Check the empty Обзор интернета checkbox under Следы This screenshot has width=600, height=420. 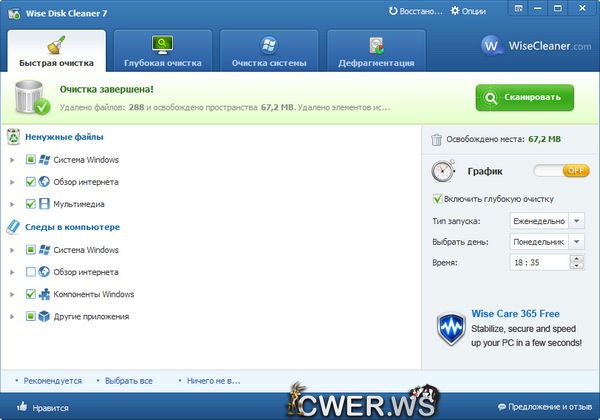point(31,272)
